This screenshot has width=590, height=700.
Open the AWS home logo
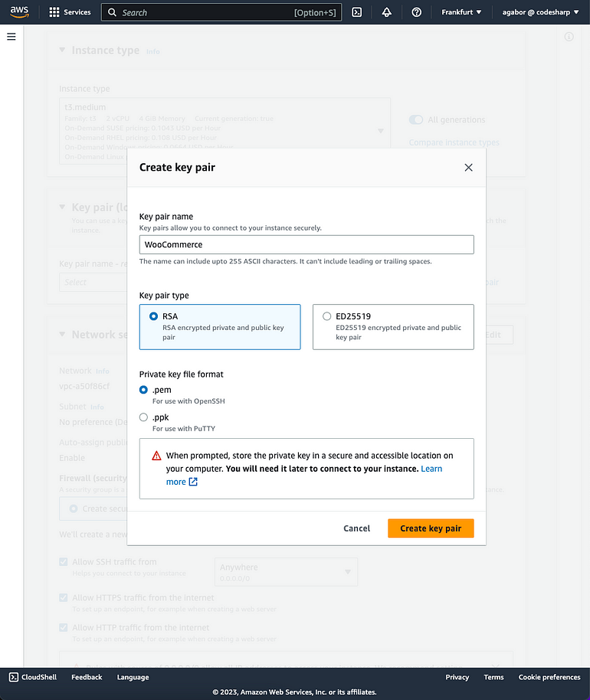click(19, 12)
